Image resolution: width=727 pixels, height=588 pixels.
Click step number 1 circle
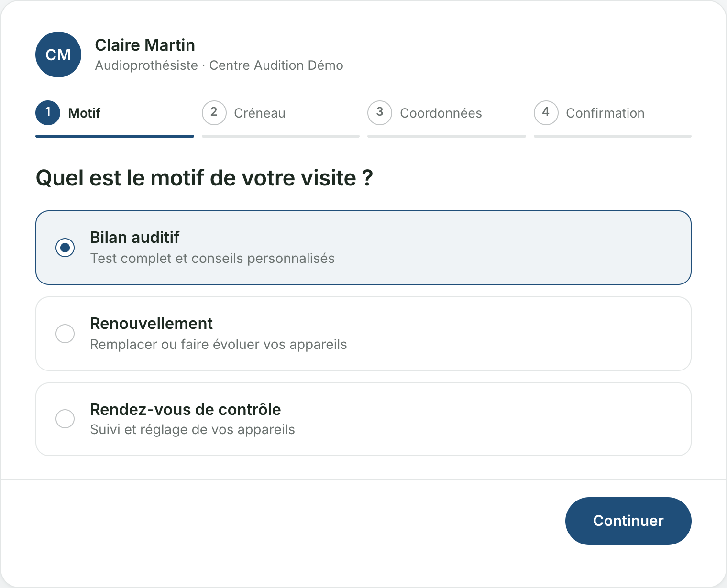[x=48, y=113]
